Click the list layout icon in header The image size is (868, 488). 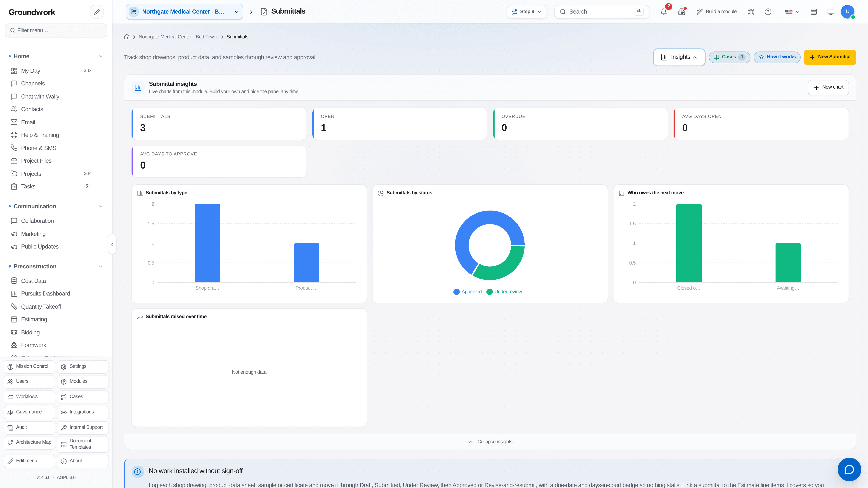click(814, 12)
